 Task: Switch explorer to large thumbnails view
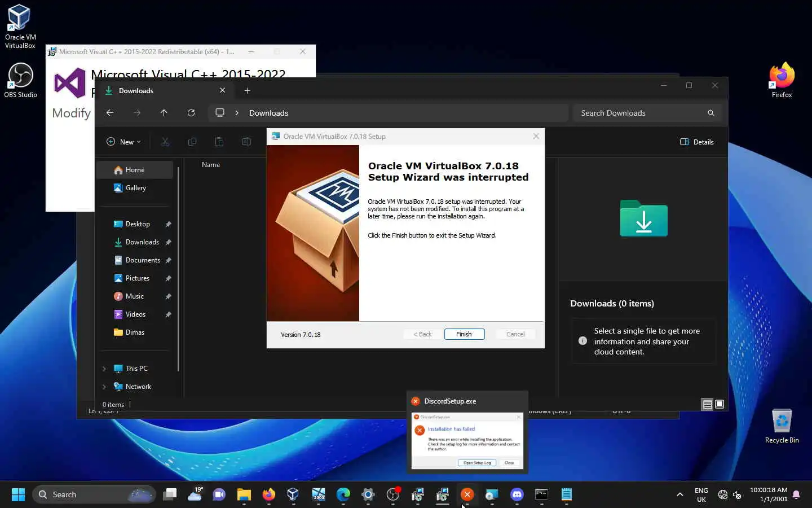pyautogui.click(x=720, y=404)
